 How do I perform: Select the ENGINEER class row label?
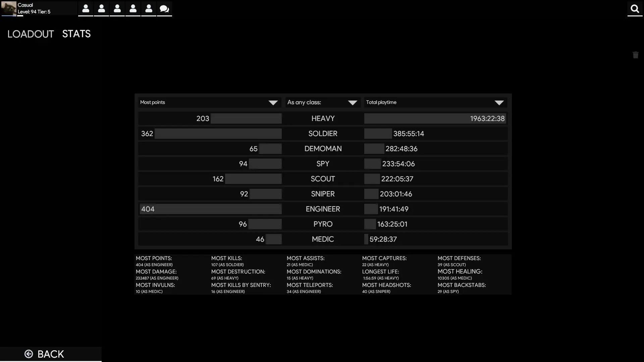pos(323,209)
